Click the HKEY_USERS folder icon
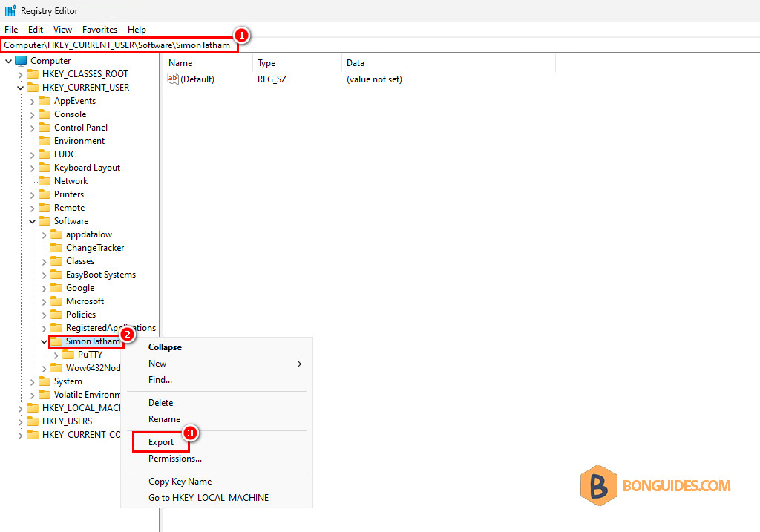The image size is (760, 532). click(33, 421)
